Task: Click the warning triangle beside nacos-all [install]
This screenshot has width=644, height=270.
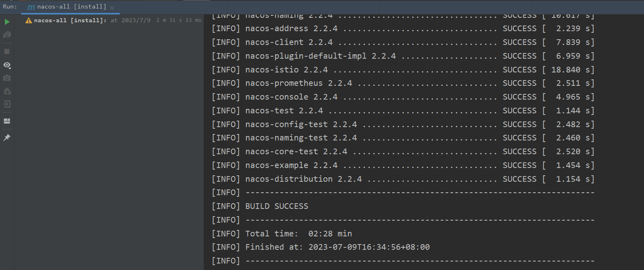Action: click(x=28, y=20)
